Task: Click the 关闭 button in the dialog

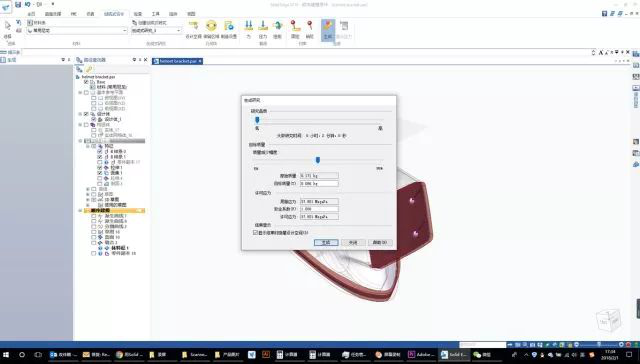Action: pos(353,242)
